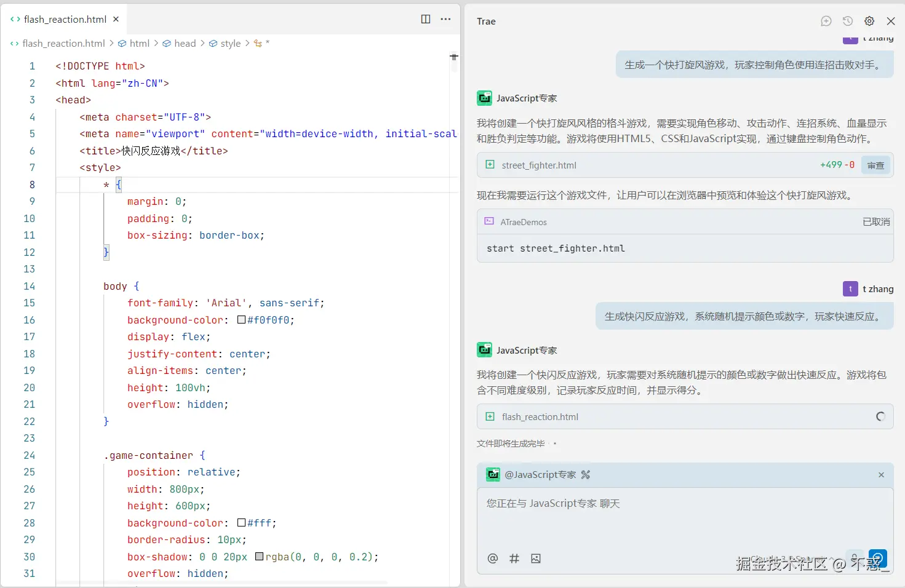Click the #fff color swatch on line 28

(241, 523)
